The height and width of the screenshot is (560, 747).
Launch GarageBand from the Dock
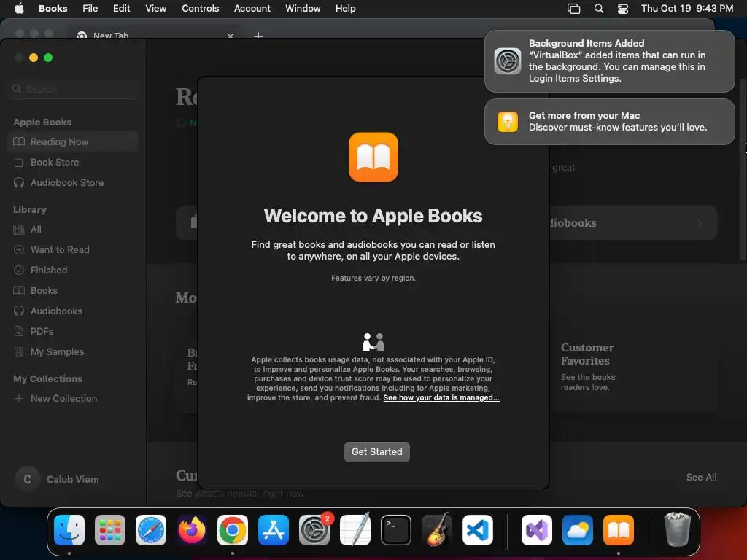[x=437, y=529]
